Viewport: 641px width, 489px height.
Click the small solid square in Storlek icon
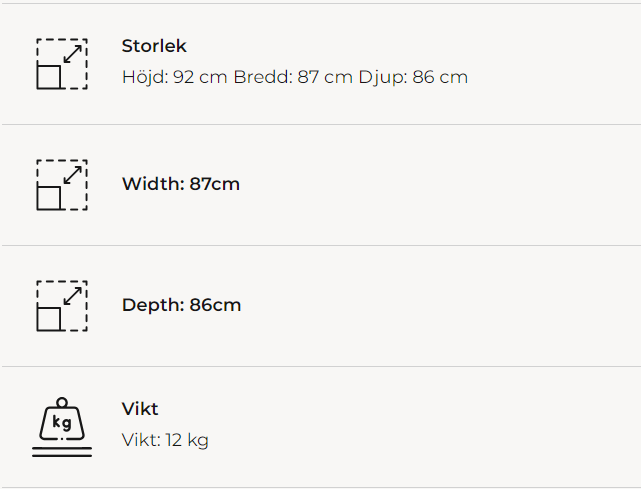pyautogui.click(x=49, y=77)
